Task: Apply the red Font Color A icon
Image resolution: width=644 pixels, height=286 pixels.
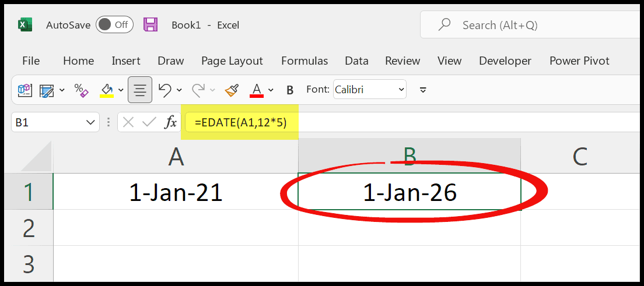Action: coord(257,90)
